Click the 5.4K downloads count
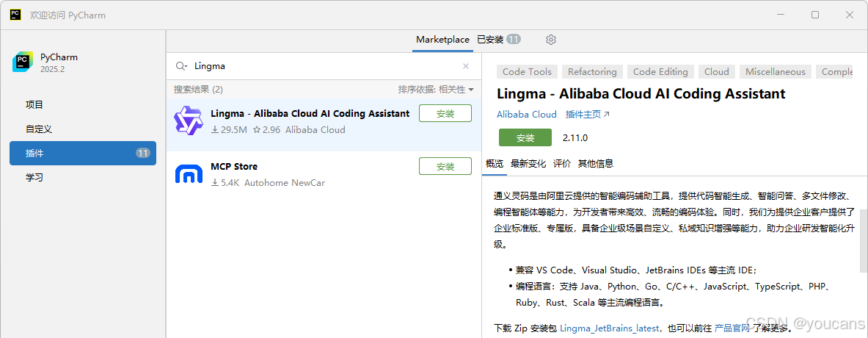 pyautogui.click(x=225, y=182)
